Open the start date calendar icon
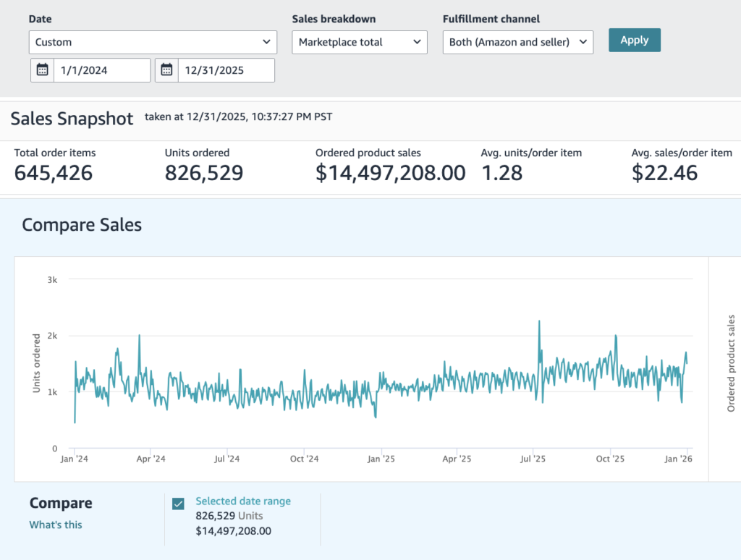The width and height of the screenshot is (741, 560). 43,70
